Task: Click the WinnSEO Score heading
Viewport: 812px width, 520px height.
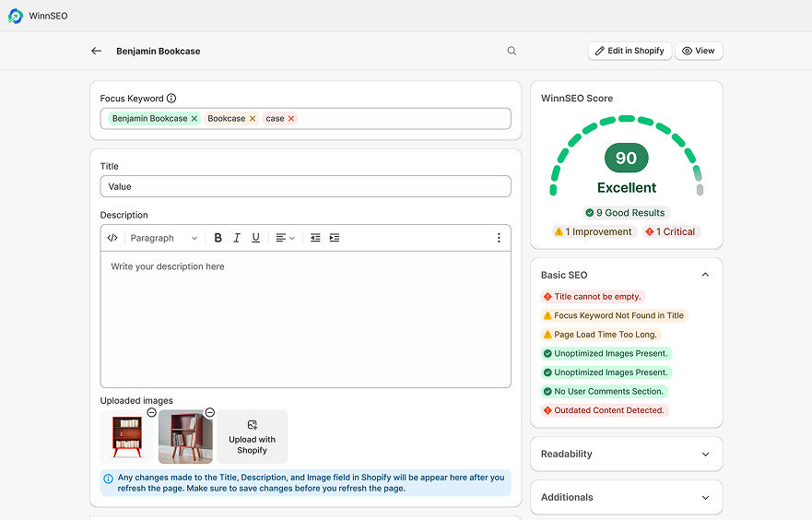Action: point(577,99)
